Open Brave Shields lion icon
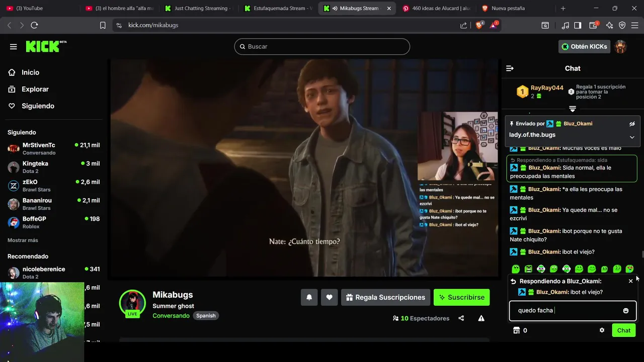 (x=479, y=25)
